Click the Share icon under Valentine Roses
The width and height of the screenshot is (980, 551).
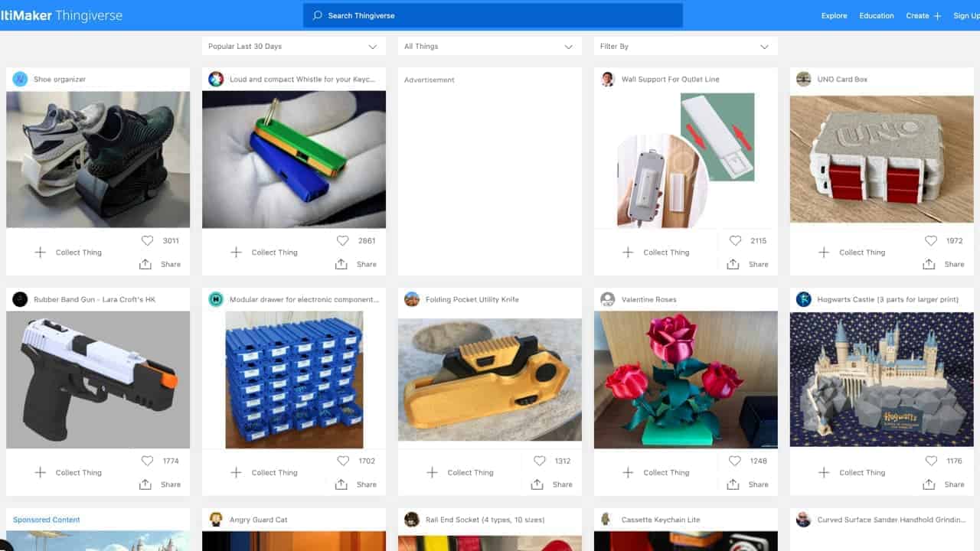[732, 484]
